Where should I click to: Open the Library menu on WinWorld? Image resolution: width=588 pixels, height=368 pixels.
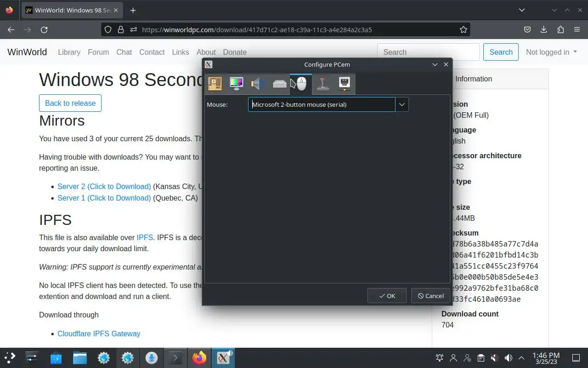click(x=69, y=52)
